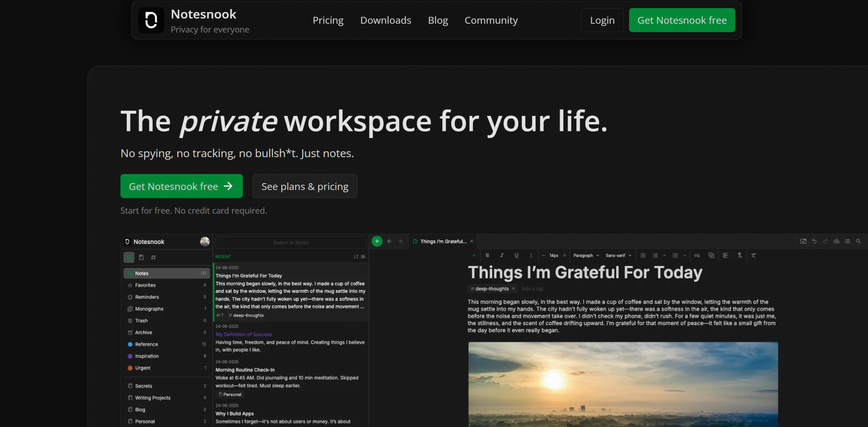Click the Login button

point(602,20)
